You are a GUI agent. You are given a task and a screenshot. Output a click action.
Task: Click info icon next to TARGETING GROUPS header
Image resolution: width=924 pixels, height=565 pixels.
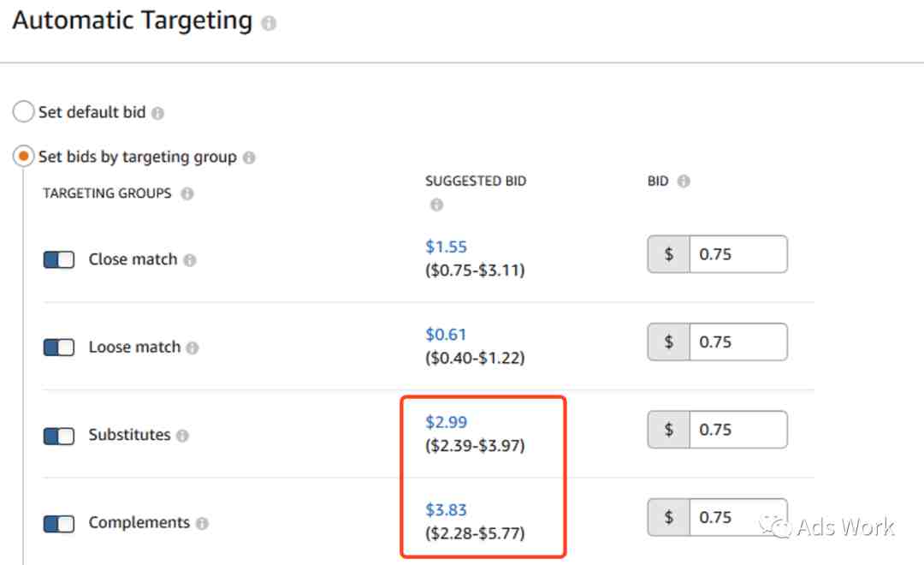tap(187, 194)
